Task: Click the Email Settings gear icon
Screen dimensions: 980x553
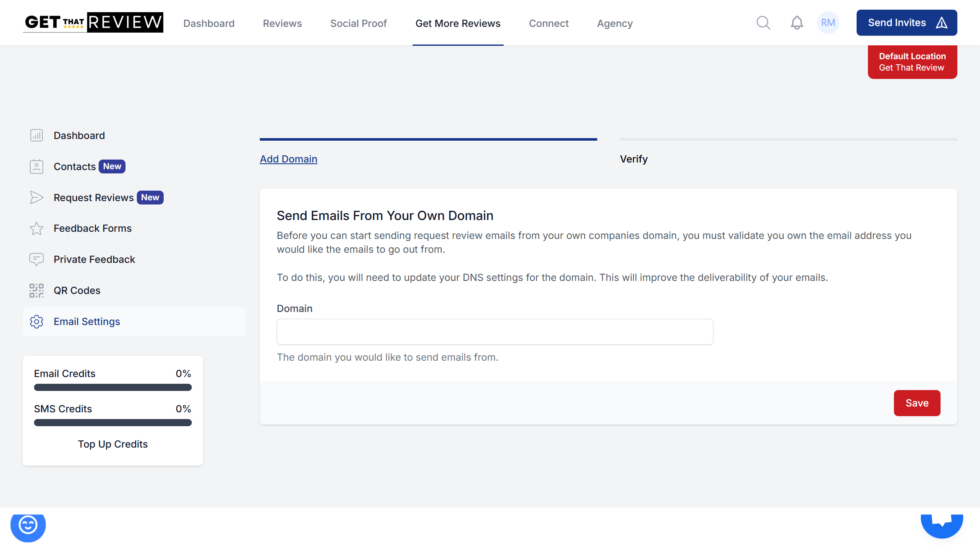Action: 37,322
